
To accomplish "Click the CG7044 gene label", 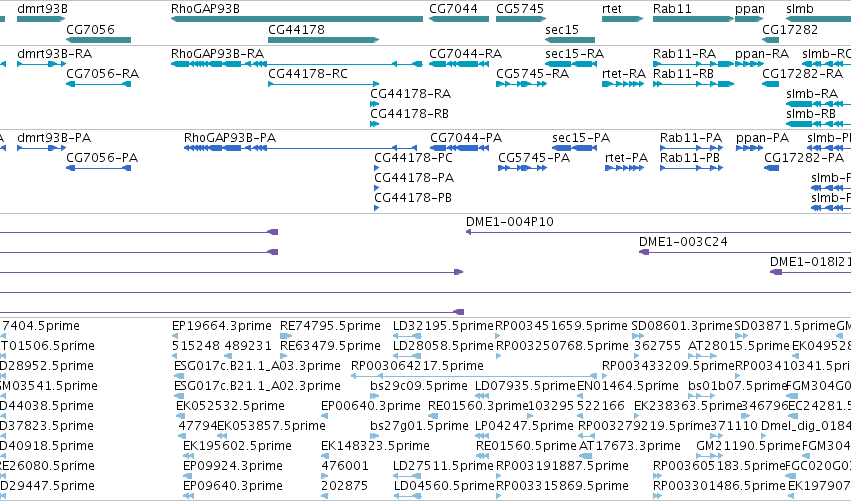I will click(x=453, y=9).
